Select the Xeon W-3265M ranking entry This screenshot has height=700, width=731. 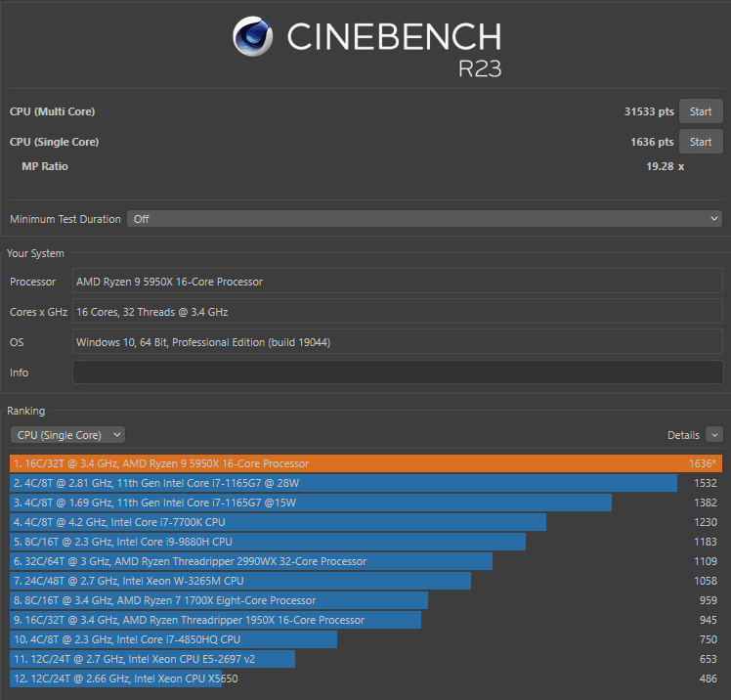(x=365, y=581)
